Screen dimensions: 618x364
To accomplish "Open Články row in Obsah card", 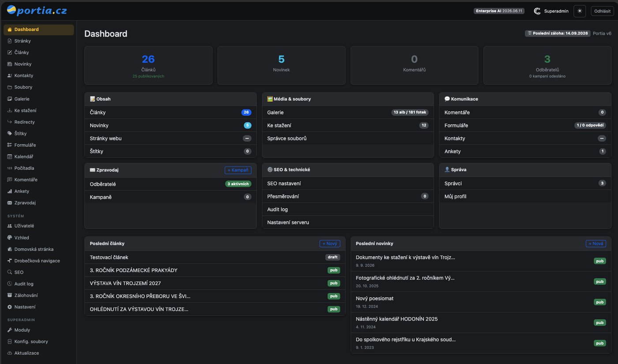I will pyautogui.click(x=170, y=113).
